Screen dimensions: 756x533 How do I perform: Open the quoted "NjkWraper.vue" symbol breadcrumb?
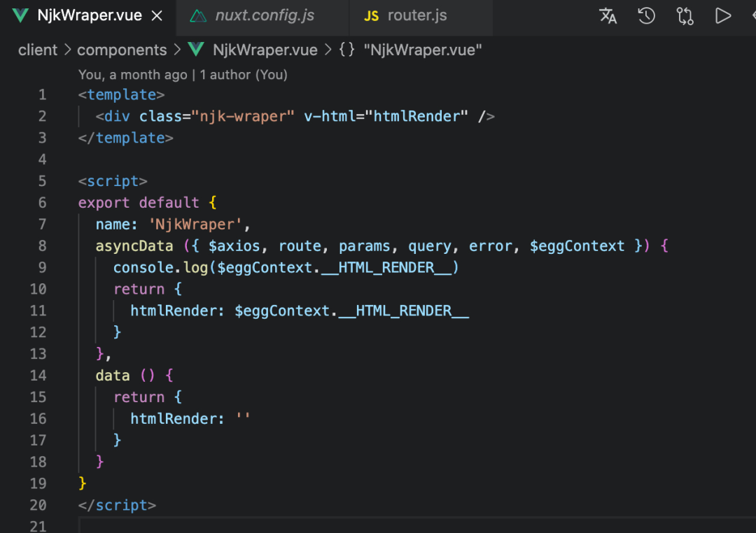click(423, 50)
